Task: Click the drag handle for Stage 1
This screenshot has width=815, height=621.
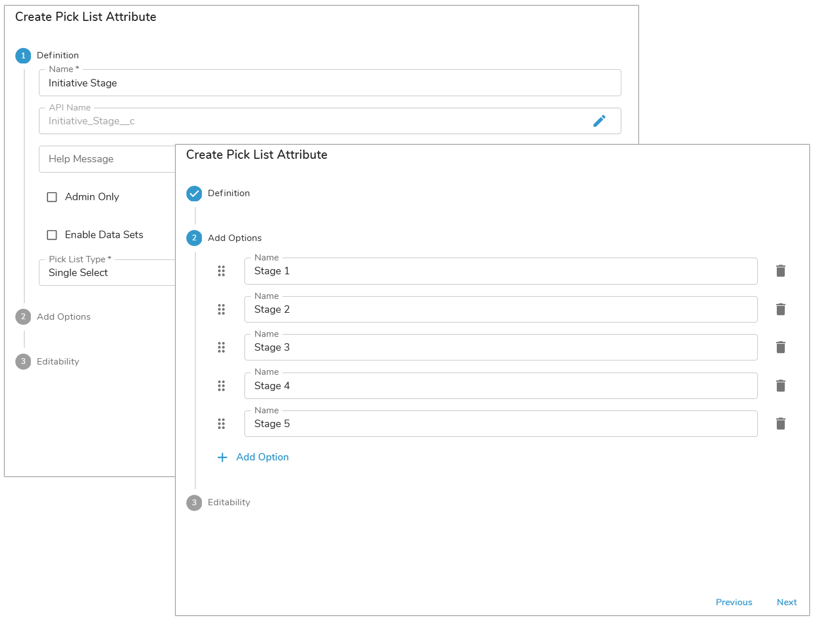Action: pos(222,271)
